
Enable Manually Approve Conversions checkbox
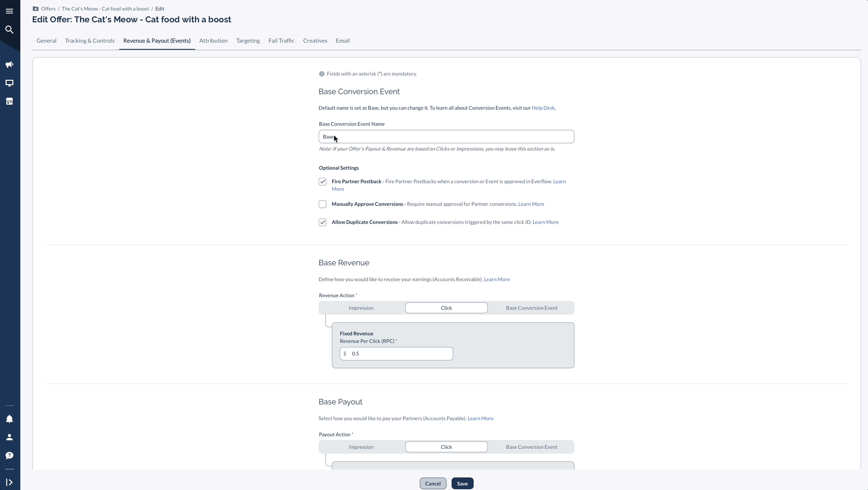point(323,204)
